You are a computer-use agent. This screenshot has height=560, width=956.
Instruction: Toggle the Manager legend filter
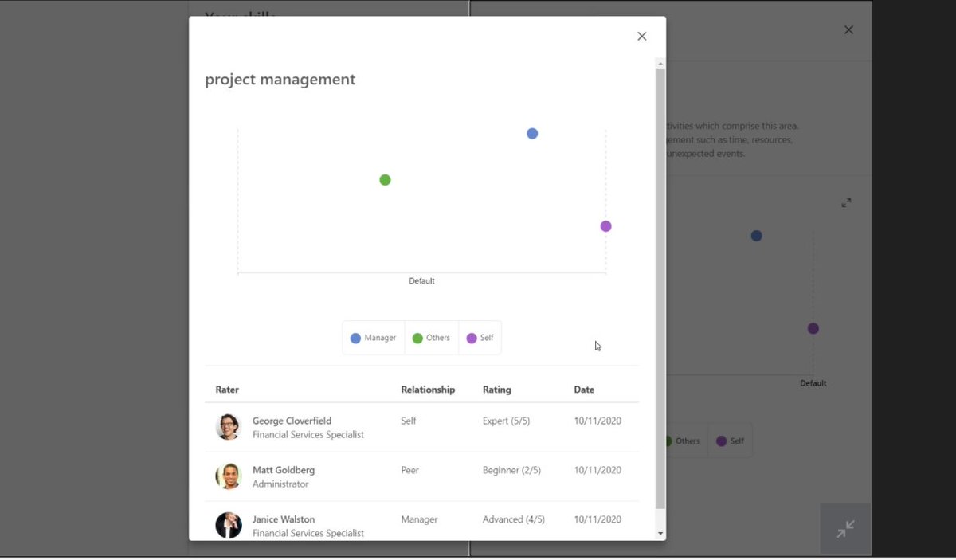(x=373, y=337)
